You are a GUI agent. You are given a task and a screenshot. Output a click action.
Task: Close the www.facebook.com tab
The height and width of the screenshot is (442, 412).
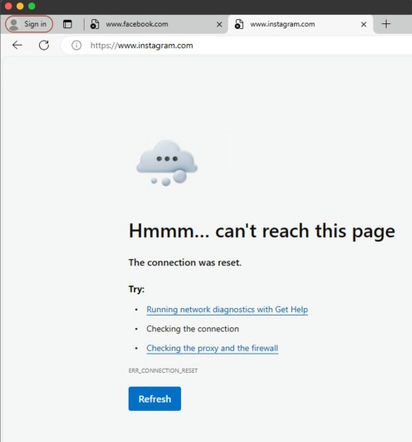(219, 24)
